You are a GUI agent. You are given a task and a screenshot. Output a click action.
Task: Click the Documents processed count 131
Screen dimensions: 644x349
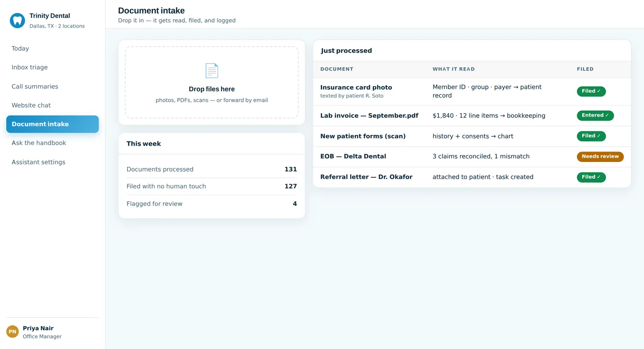(x=291, y=169)
